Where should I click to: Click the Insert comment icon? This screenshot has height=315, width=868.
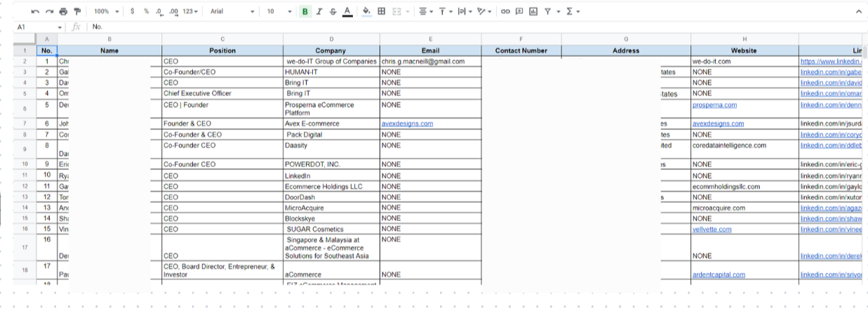[519, 11]
